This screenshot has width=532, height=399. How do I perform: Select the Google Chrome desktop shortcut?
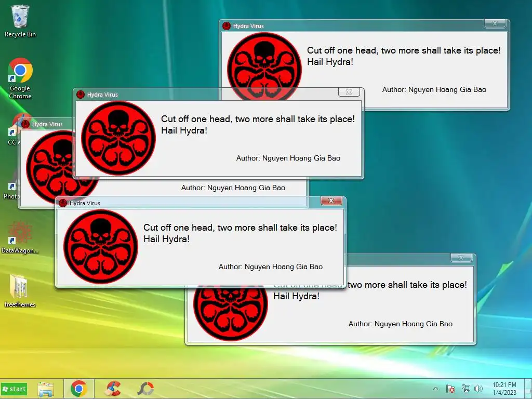20,78
